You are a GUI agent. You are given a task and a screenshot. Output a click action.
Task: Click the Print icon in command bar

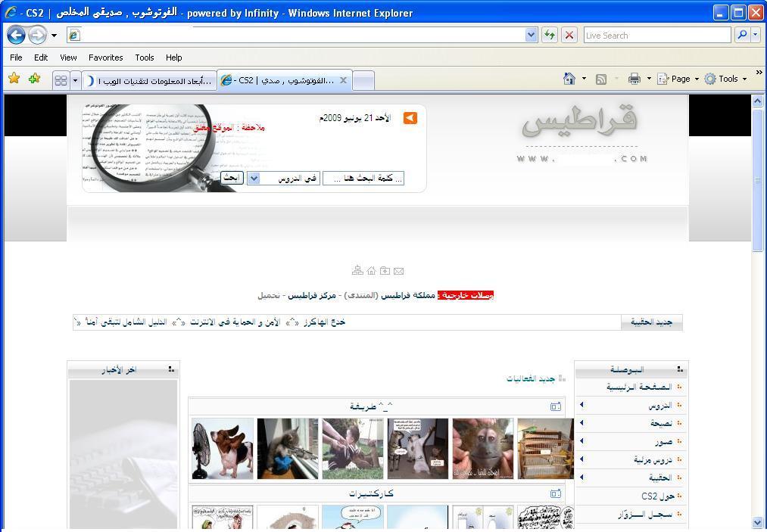pyautogui.click(x=634, y=79)
